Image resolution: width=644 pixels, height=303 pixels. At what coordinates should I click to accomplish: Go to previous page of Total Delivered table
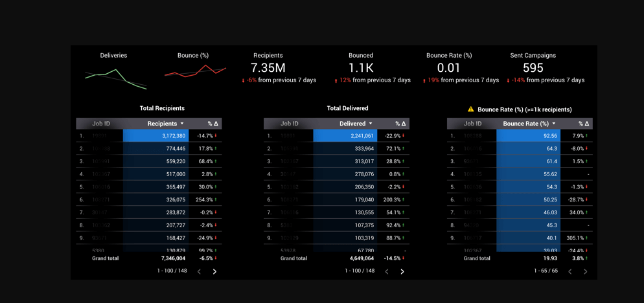pos(387,271)
